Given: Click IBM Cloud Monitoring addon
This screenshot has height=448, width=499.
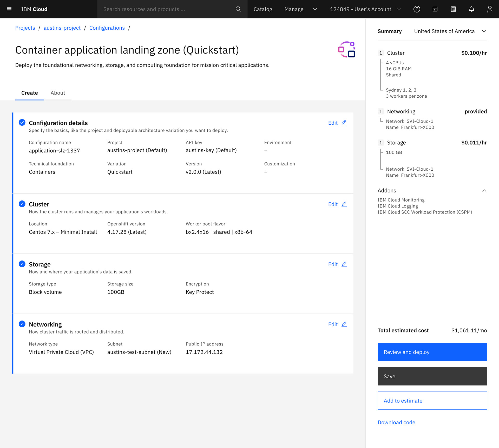Looking at the screenshot, I should pos(401,200).
